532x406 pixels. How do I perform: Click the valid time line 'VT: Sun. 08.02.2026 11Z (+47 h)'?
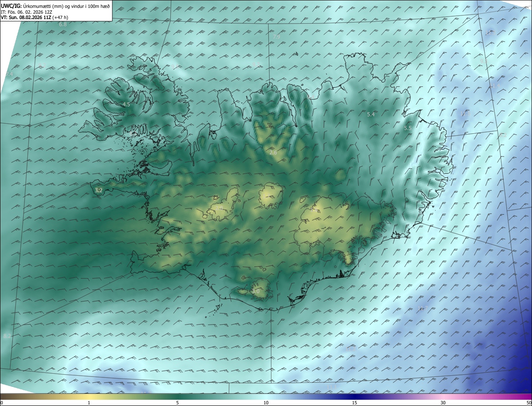point(35,17)
